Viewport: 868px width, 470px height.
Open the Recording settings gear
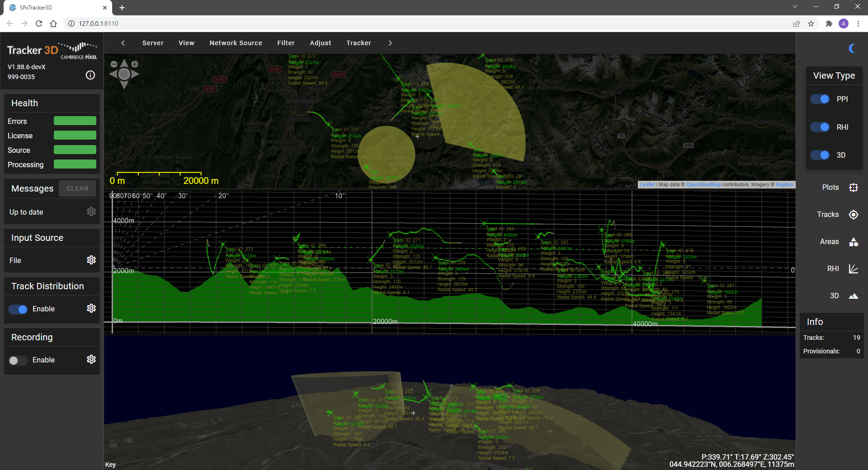(x=91, y=359)
